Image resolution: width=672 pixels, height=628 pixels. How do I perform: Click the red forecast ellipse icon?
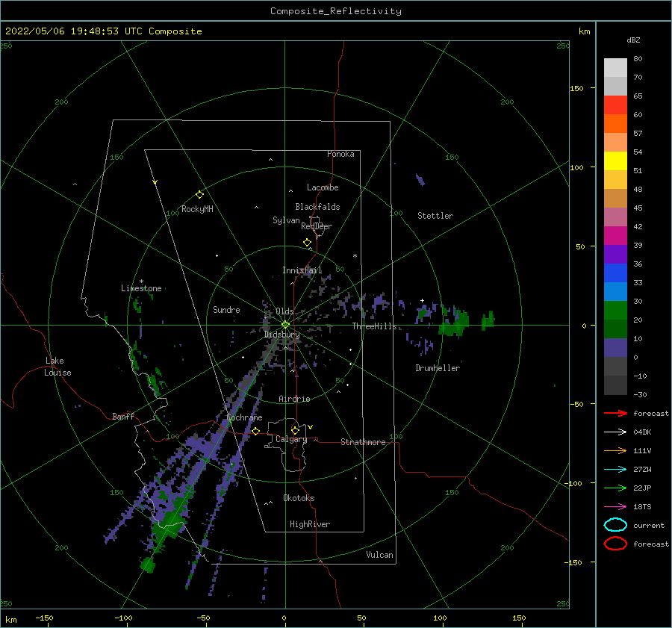[615, 544]
